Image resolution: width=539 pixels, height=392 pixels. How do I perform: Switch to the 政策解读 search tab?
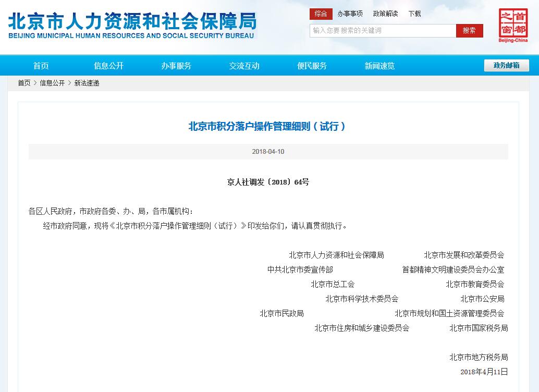pyautogui.click(x=385, y=14)
